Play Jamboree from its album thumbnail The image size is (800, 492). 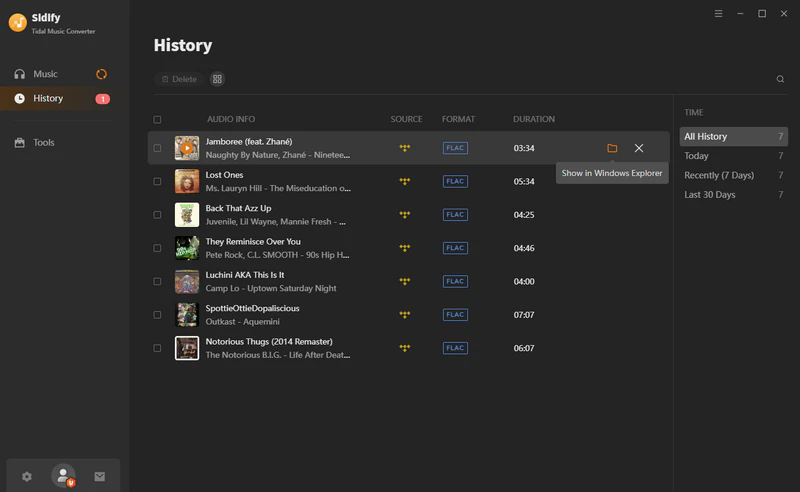coord(187,148)
